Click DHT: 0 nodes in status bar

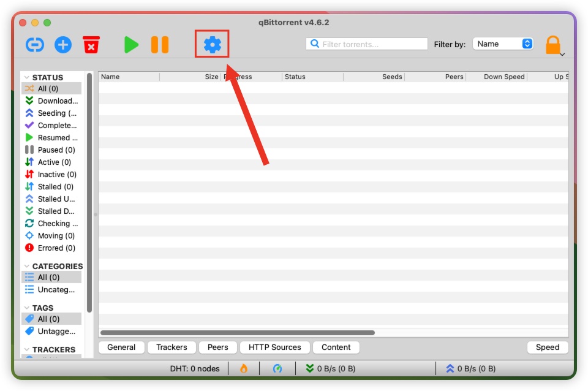[195, 368]
